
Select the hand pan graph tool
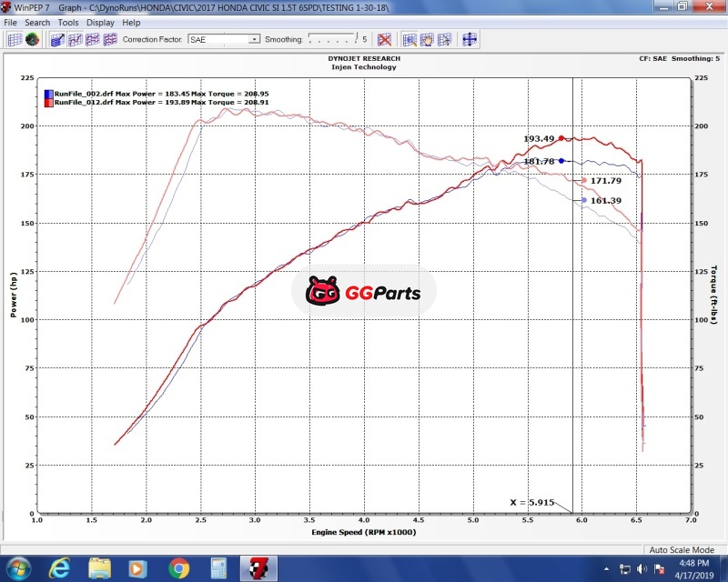pos(427,40)
